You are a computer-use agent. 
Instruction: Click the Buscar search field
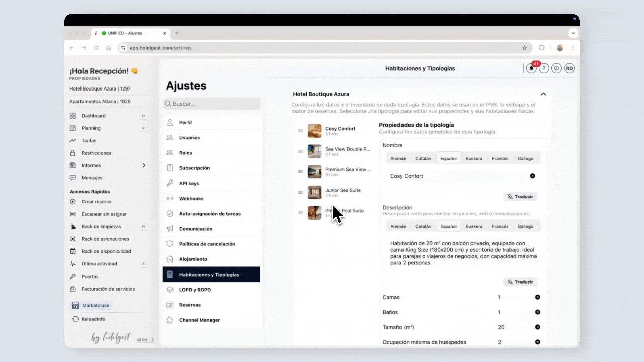pyautogui.click(x=212, y=104)
